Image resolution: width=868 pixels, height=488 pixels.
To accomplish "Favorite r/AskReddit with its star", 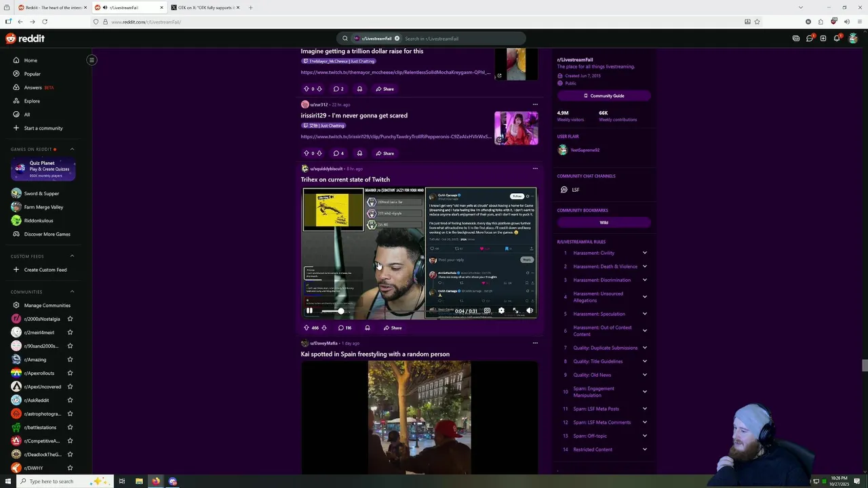I will [70, 400].
